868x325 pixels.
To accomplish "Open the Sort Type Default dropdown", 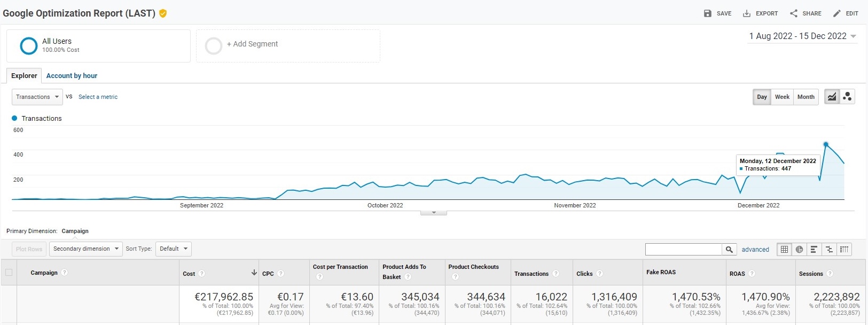I will click(x=173, y=249).
